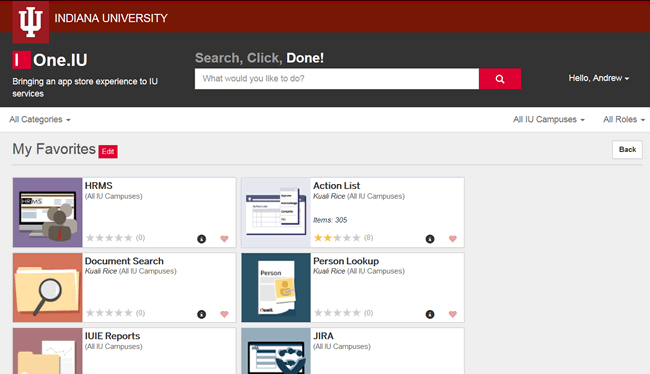The image size is (650, 374).
Task: Open info icon on Person Lookup card
Action: coord(430,314)
